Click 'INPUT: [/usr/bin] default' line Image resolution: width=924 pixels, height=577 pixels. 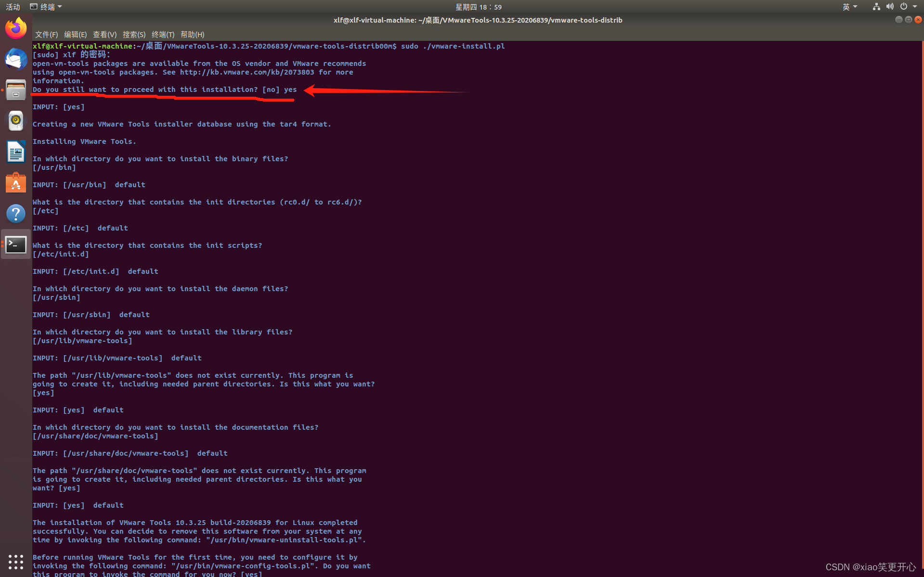pos(89,185)
